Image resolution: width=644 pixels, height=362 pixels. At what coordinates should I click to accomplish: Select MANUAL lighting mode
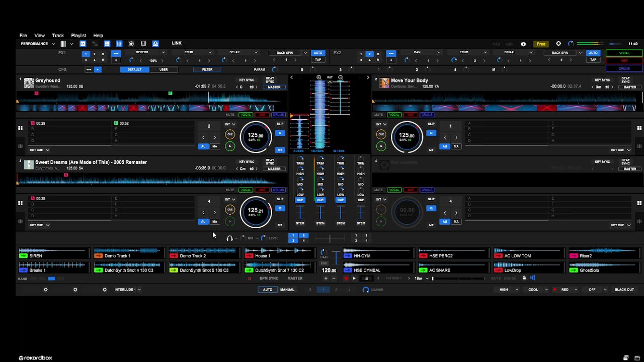287,290
